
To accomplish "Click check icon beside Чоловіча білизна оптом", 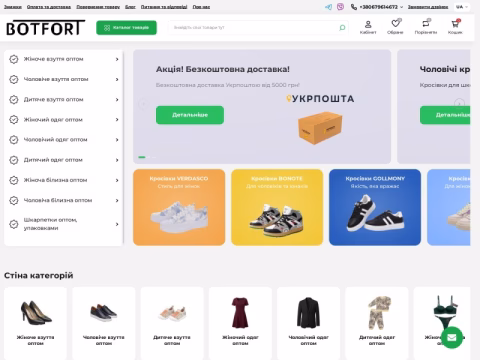I will coord(14,201).
